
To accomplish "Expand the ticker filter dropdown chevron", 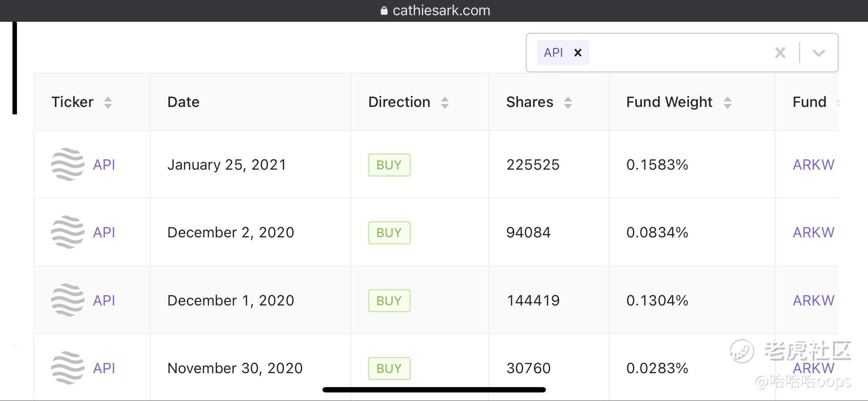I will (x=818, y=53).
